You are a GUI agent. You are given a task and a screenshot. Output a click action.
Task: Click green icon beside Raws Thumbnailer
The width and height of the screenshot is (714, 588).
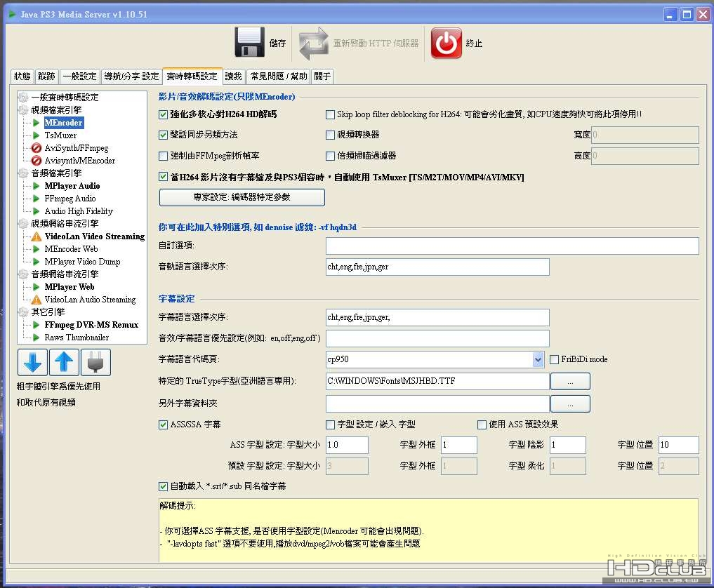point(37,338)
